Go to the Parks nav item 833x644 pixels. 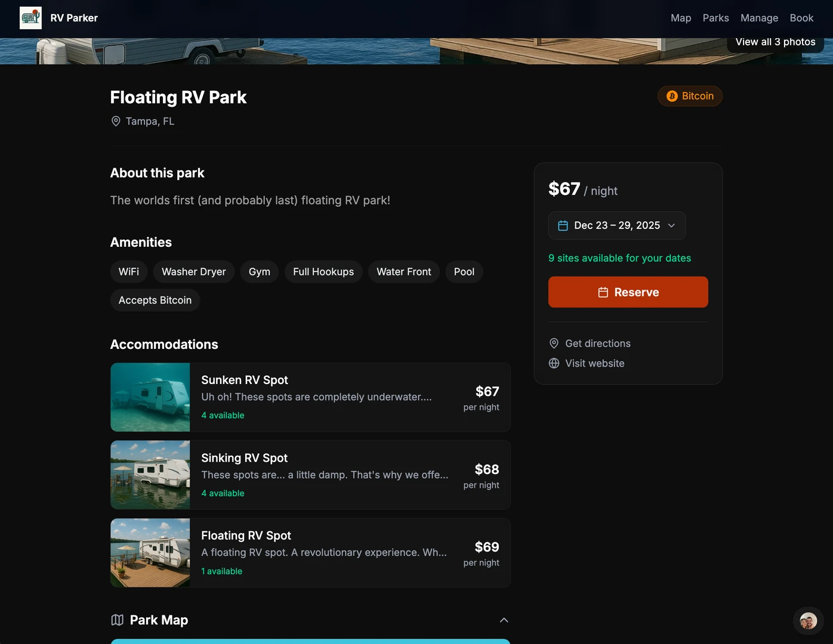(x=715, y=18)
